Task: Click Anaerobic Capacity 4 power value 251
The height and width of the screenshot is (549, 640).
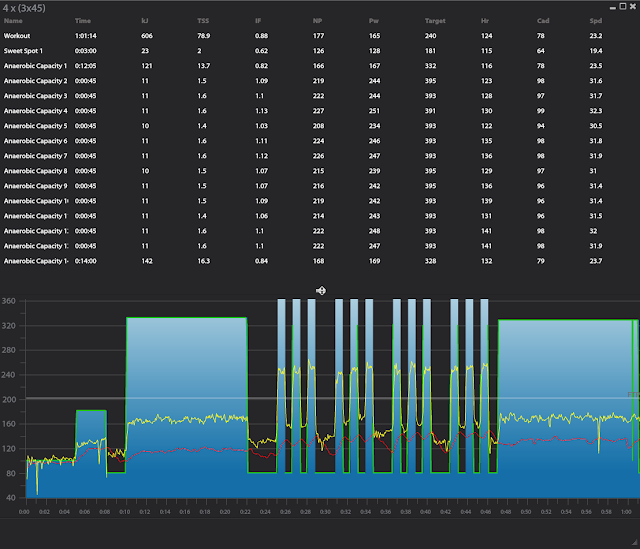Action: [374, 111]
